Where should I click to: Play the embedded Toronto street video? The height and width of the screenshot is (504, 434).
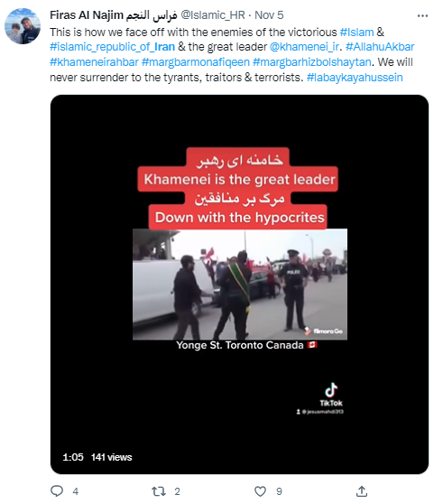[239, 285]
